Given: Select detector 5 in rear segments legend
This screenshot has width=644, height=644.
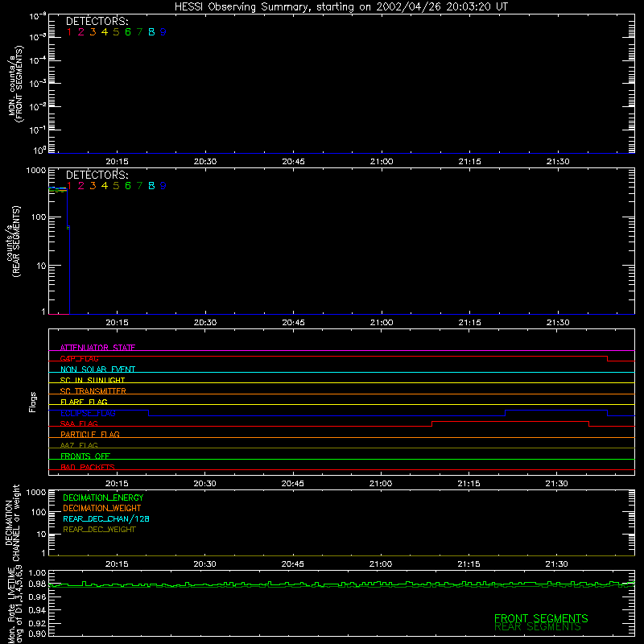Looking at the screenshot, I should [116, 186].
